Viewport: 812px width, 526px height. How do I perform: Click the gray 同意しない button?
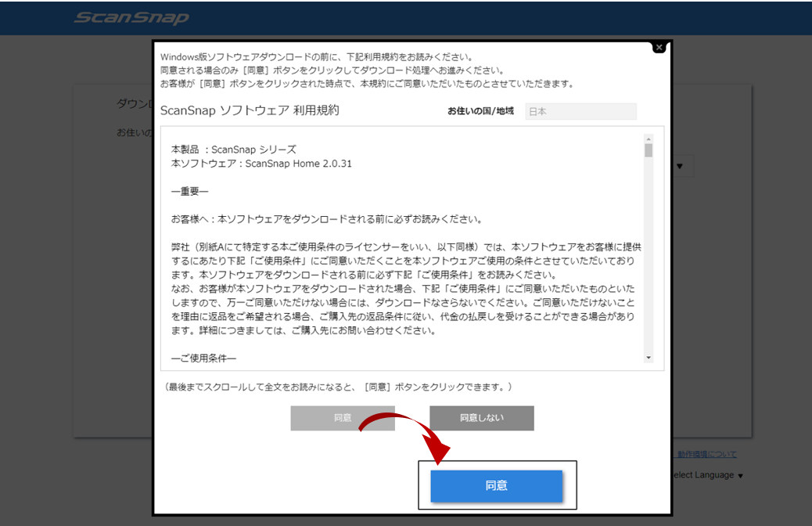click(x=481, y=418)
